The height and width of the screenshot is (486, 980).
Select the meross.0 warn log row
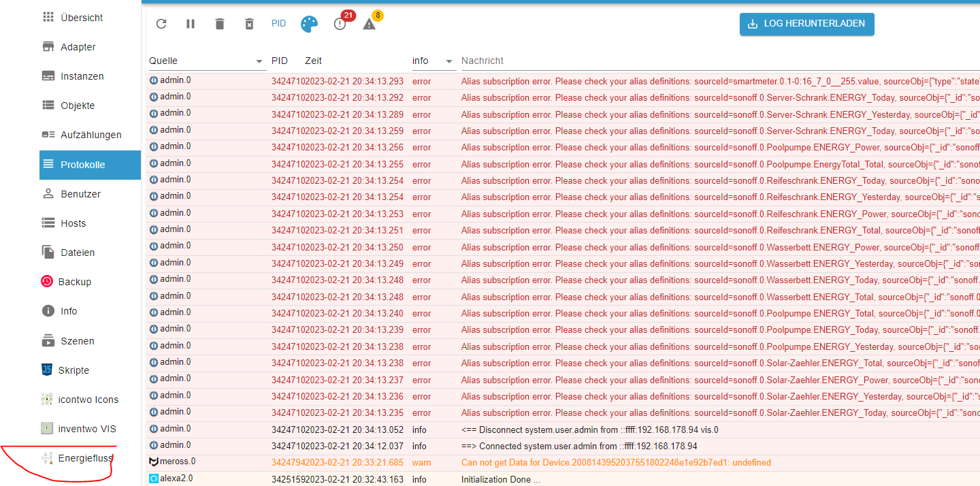pyautogui.click(x=564, y=463)
